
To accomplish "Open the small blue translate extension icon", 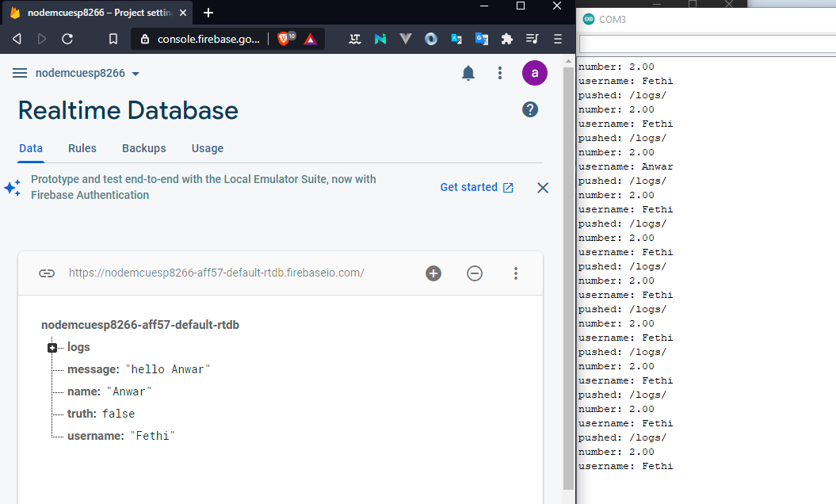I will [x=456, y=39].
